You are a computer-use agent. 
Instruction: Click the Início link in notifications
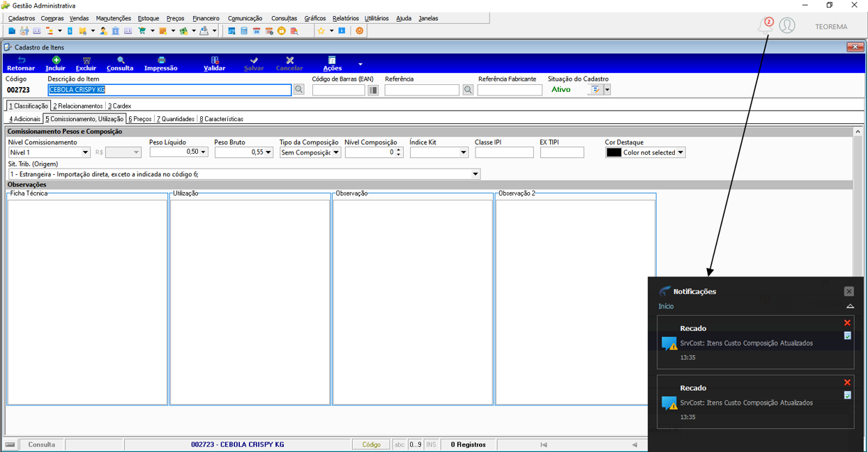point(666,306)
